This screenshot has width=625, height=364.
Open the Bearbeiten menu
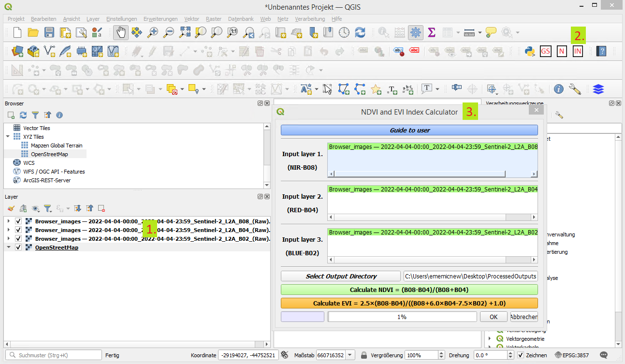[44, 19]
